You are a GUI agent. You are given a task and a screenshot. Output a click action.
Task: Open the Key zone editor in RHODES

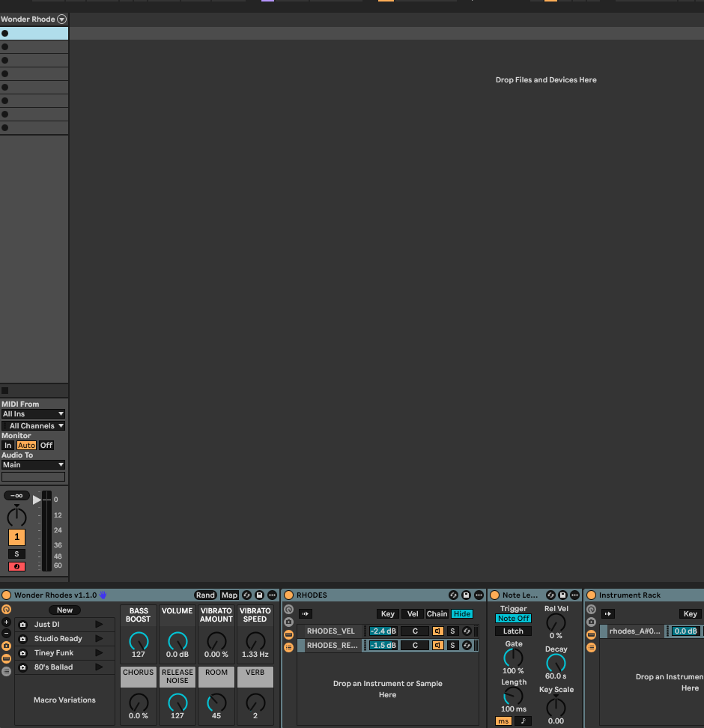(388, 614)
